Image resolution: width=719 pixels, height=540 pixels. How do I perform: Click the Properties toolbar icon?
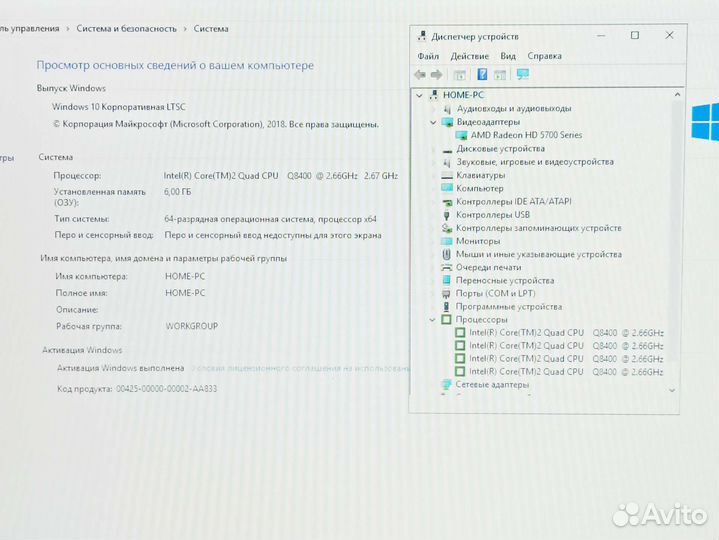click(x=459, y=75)
